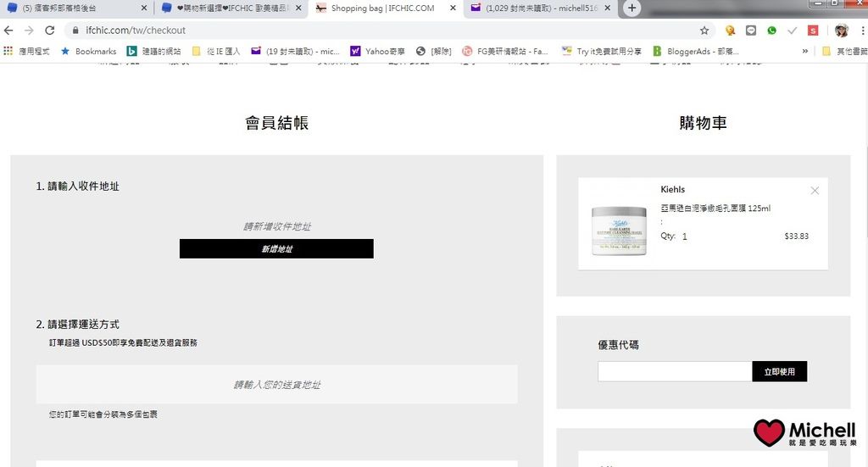Close the 痞客邦 部落格後台 tab
This screenshot has height=467, width=868.
point(144,8)
